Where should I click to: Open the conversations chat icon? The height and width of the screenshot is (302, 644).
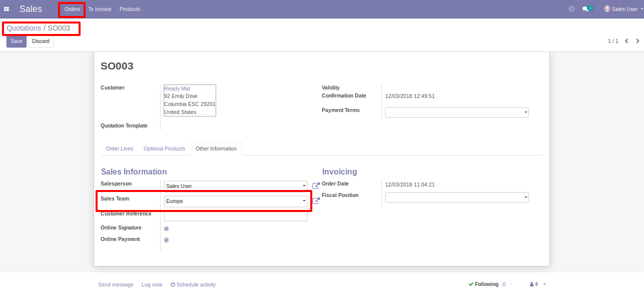[585, 9]
